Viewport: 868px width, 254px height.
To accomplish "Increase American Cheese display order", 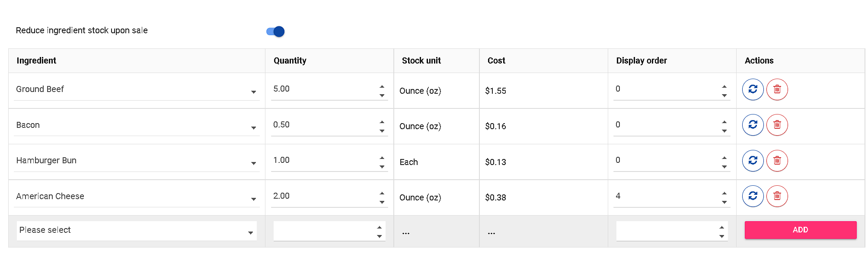I will (724, 193).
